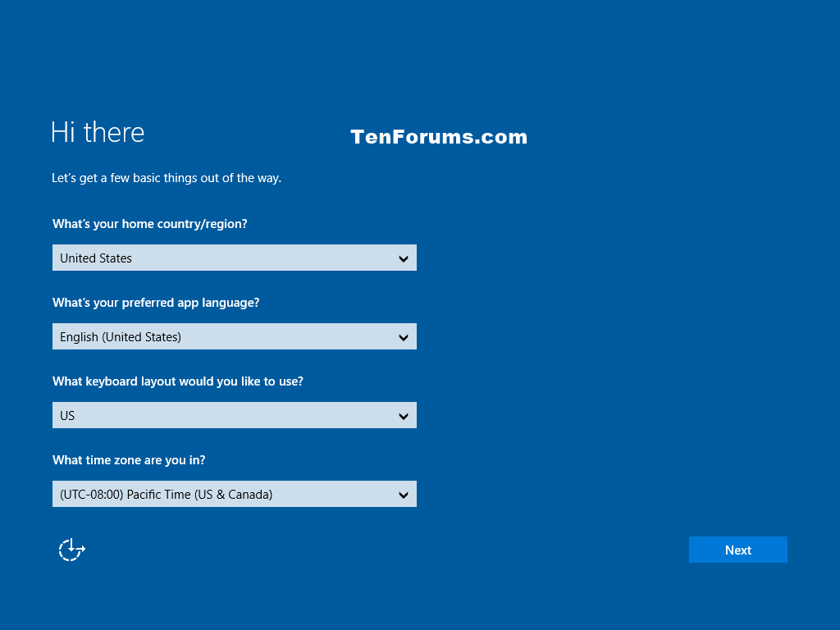Open the preferred app language combo box

(x=234, y=336)
